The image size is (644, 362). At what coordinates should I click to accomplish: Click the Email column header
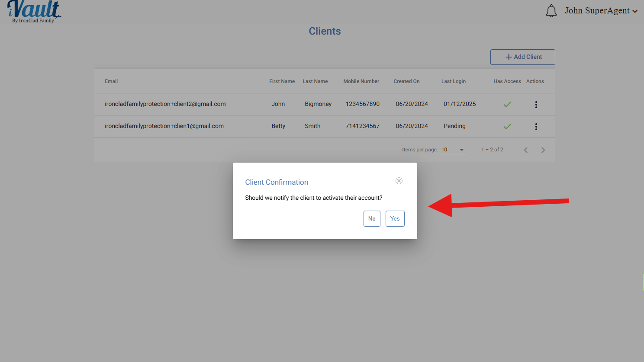click(111, 81)
